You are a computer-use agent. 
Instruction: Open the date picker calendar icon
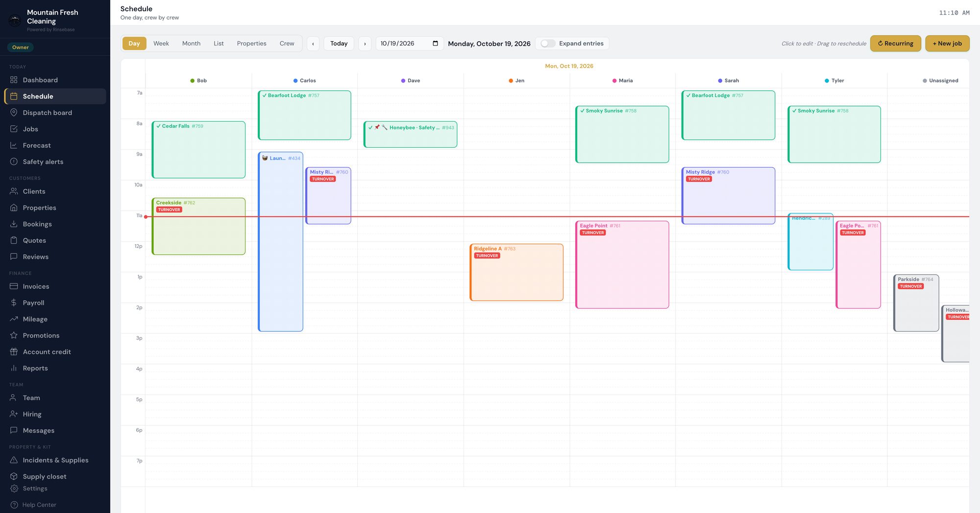[435, 43]
